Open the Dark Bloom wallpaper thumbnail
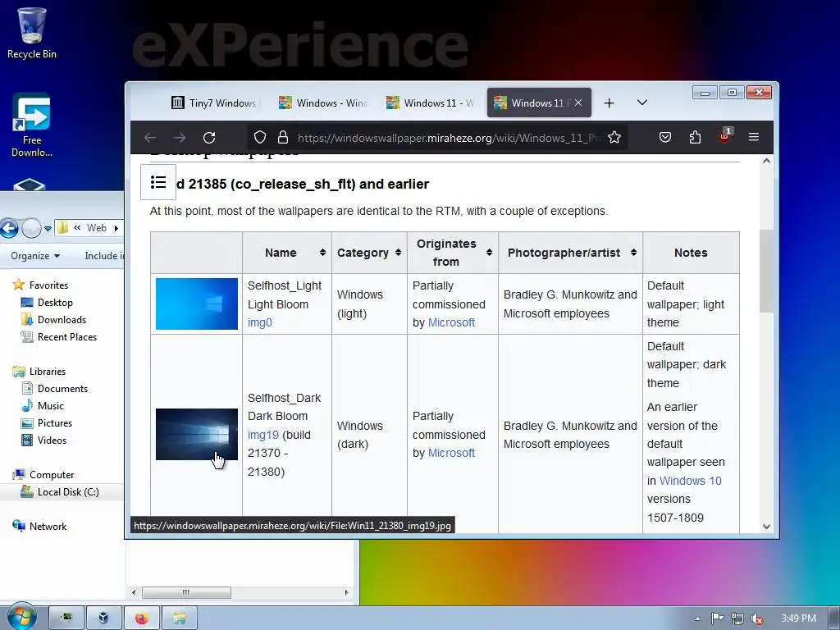Viewport: 840px width, 630px height. (x=197, y=434)
